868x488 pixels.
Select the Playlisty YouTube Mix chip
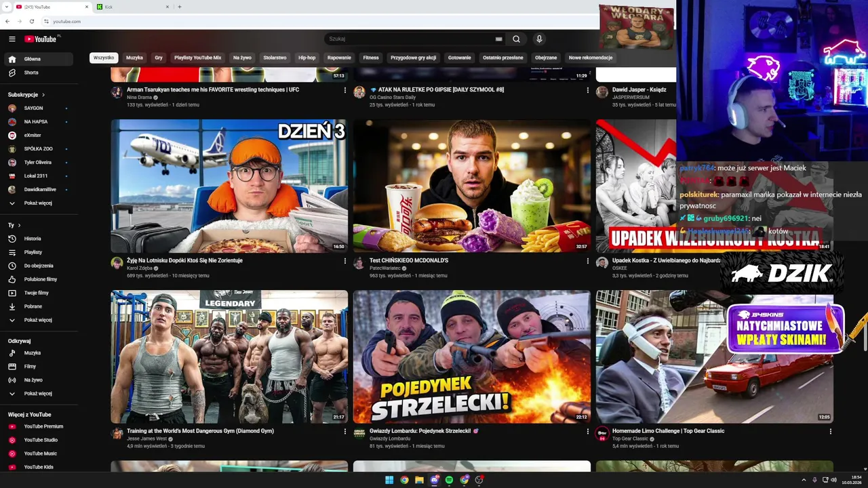(x=197, y=58)
